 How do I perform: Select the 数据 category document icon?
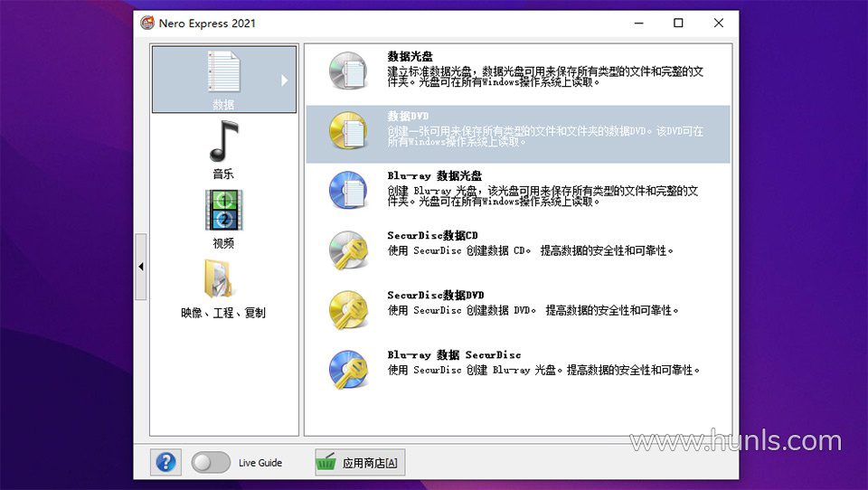(x=223, y=72)
